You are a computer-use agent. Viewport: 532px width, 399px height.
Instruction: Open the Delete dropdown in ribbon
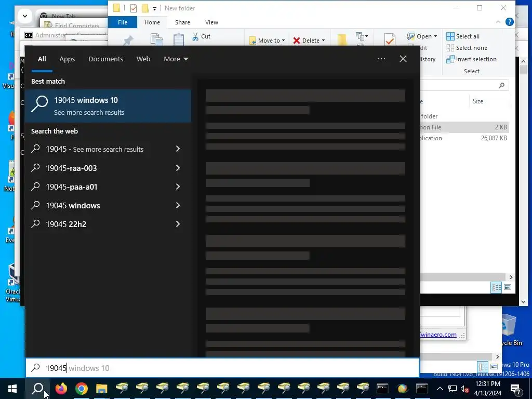[x=309, y=41]
